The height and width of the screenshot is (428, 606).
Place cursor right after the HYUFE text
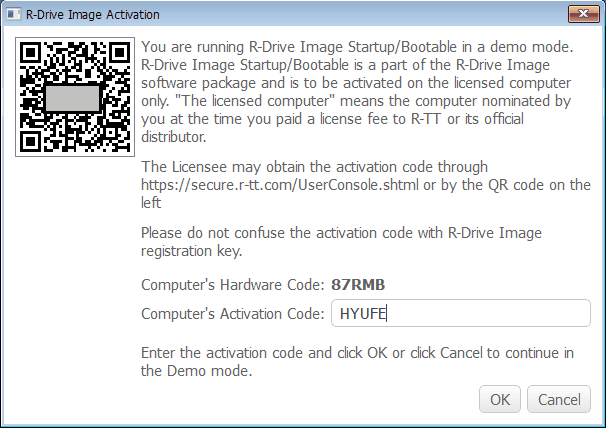387,313
